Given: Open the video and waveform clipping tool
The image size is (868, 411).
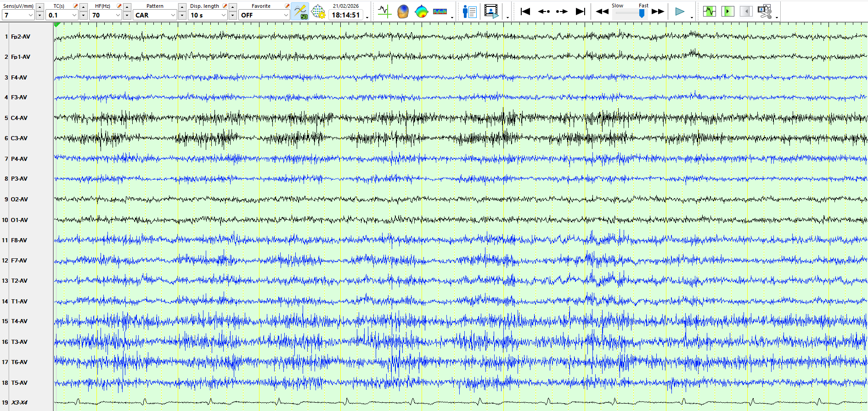Looking at the screenshot, I should tap(765, 11).
